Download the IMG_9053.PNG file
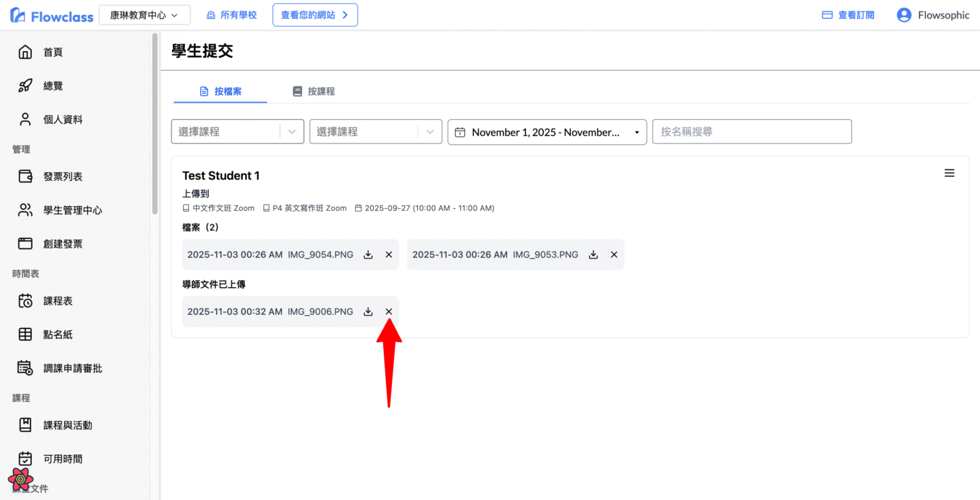 click(593, 254)
